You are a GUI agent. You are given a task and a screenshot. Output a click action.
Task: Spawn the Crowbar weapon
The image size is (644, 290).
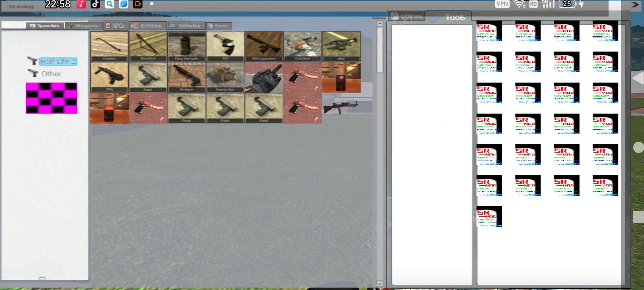coord(109,46)
